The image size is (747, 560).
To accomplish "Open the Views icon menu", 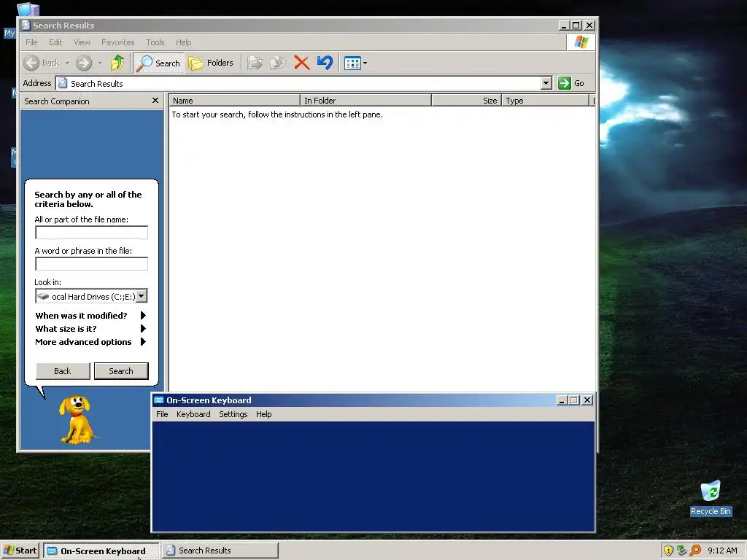I will (352, 63).
